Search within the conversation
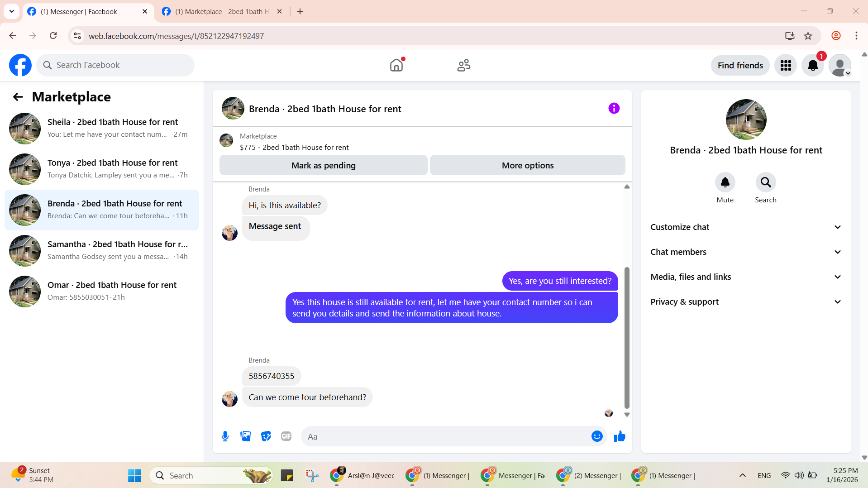The height and width of the screenshot is (488, 868). tap(766, 182)
